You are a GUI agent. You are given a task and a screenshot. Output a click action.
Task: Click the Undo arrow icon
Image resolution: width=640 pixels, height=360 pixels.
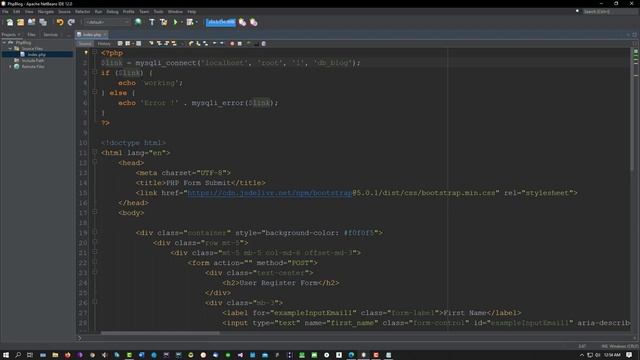pyautogui.click(x=60, y=22)
